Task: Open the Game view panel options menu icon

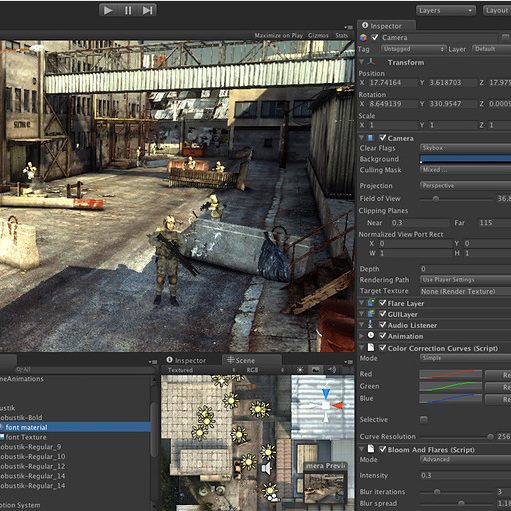Action: (349, 27)
